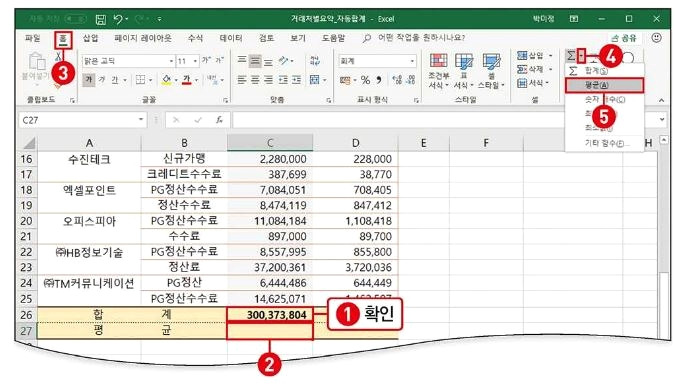The height and width of the screenshot is (385, 675).
Task: Select cell C26 with 300,373,804
Action: pyautogui.click(x=270, y=315)
